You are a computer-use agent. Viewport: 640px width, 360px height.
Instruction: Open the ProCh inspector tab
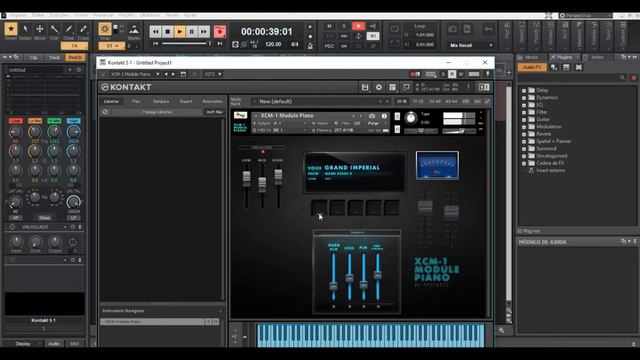click(75, 58)
